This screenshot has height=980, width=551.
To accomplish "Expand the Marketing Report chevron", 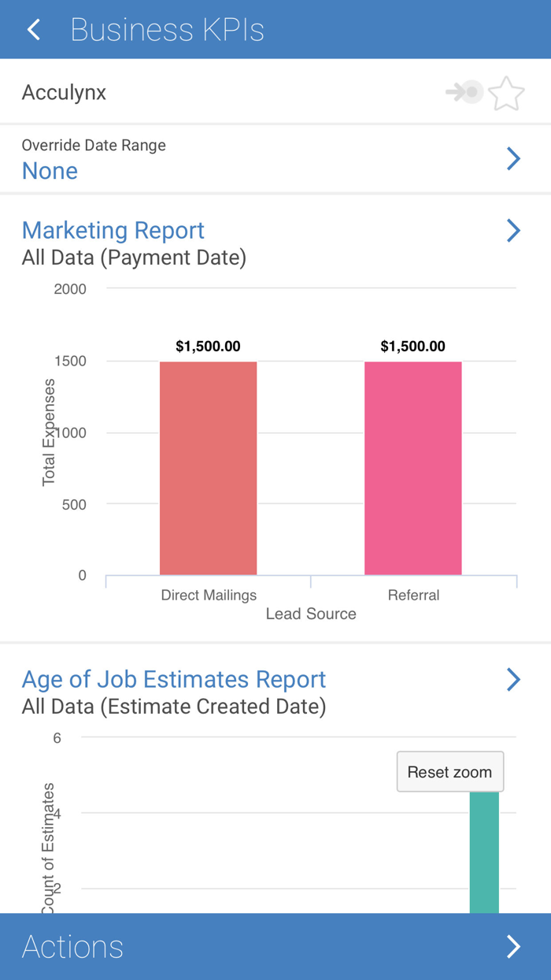I will click(513, 230).
